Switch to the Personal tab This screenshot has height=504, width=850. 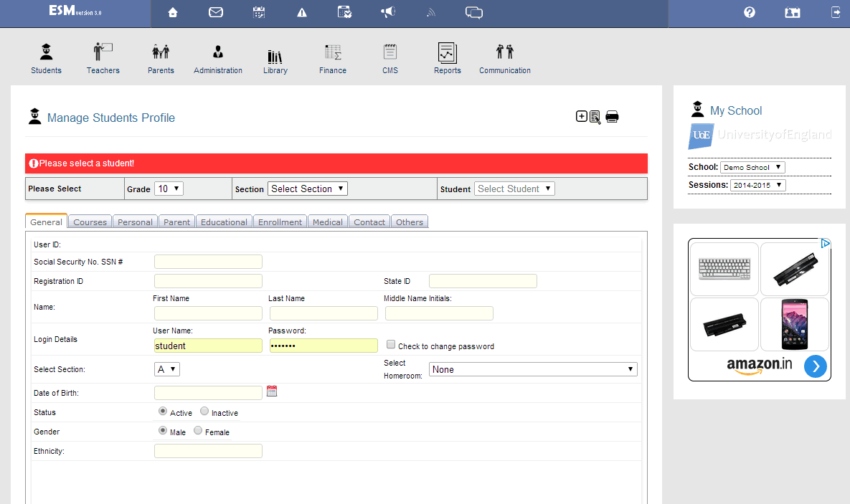(x=135, y=222)
